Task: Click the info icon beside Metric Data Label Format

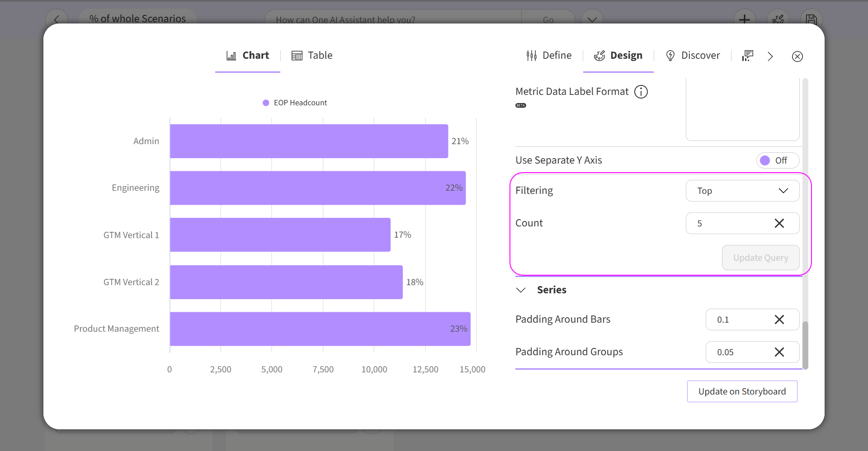Action: [641, 92]
